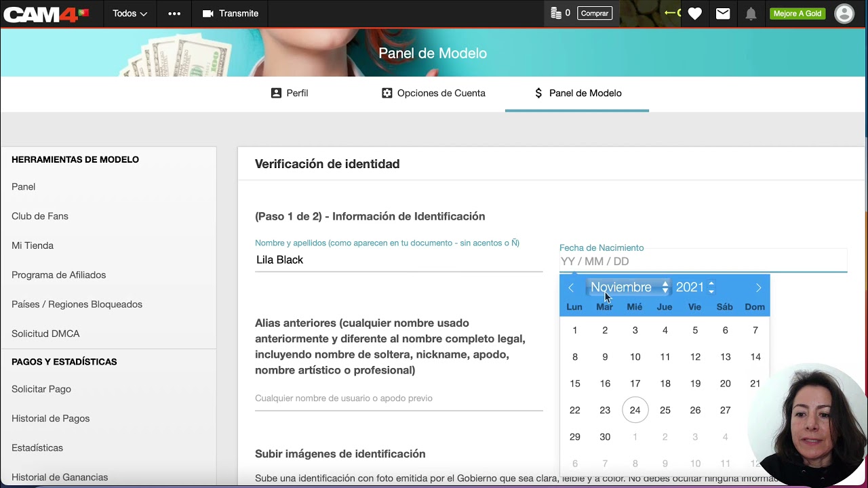Click the dollar sign tab icon
The width and height of the screenshot is (868, 488).
pyautogui.click(x=538, y=93)
